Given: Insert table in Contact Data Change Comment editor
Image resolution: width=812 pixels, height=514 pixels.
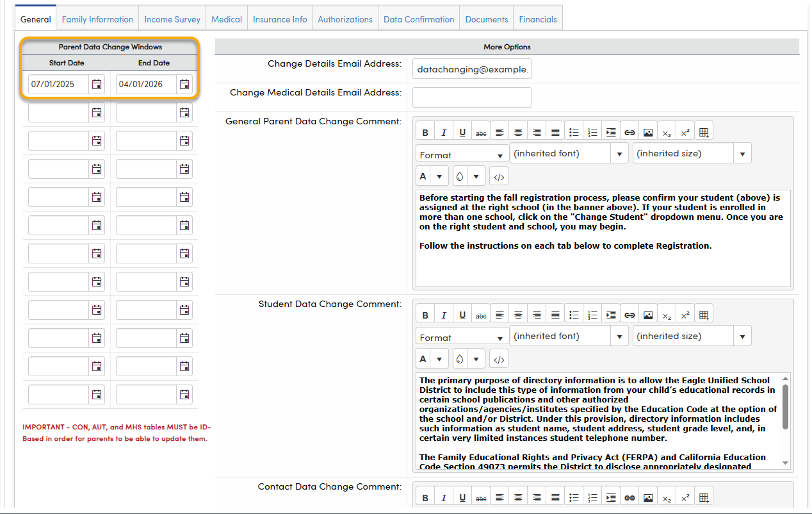Looking at the screenshot, I should pyautogui.click(x=704, y=497).
